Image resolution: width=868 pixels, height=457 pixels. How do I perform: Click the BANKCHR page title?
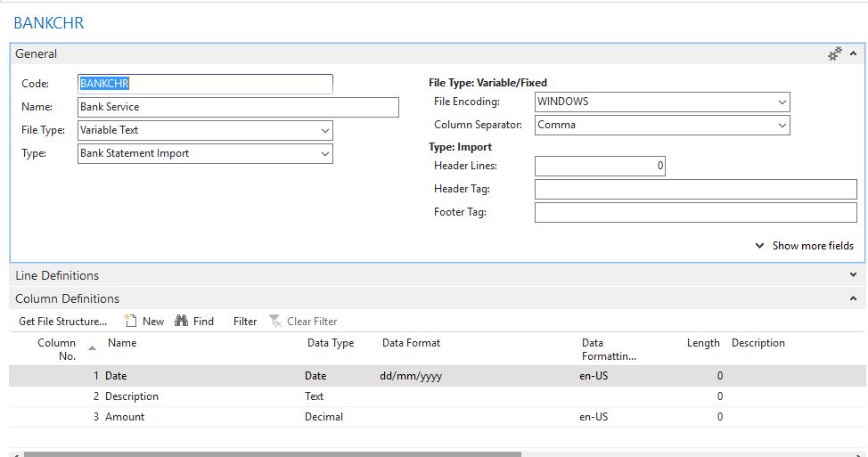pyautogui.click(x=49, y=22)
